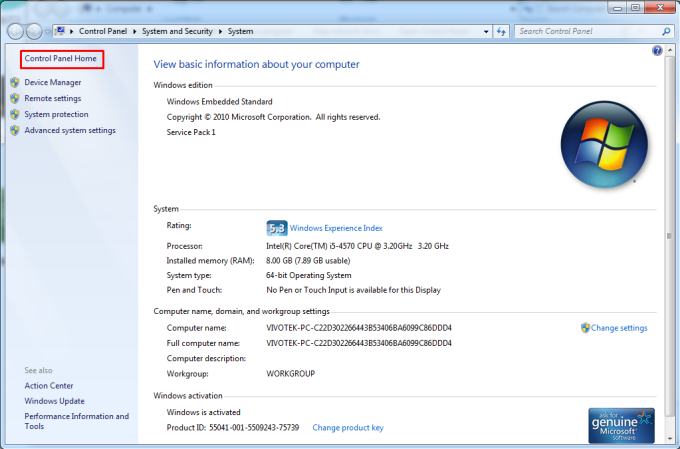Click the Back navigation arrow button
The width and height of the screenshot is (680, 449).
coord(14,31)
